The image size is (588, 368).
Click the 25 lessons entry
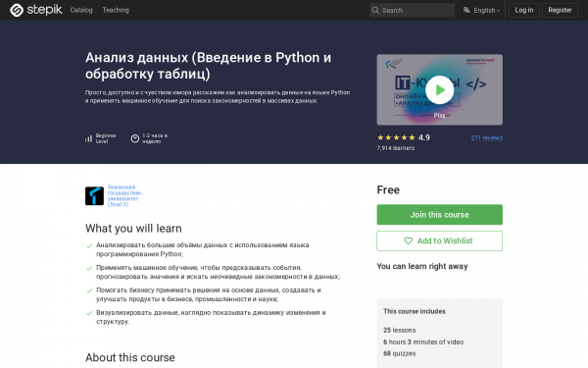point(400,330)
